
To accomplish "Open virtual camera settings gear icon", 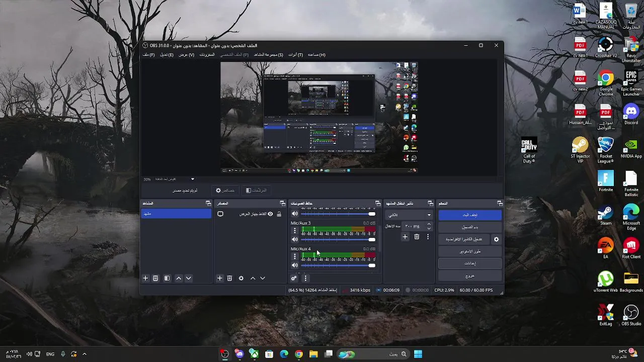I will (496, 239).
